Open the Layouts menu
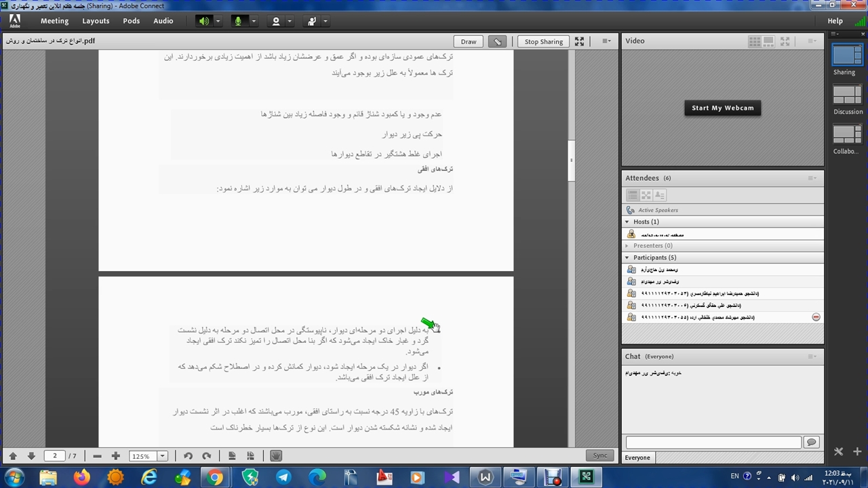 pos(96,21)
